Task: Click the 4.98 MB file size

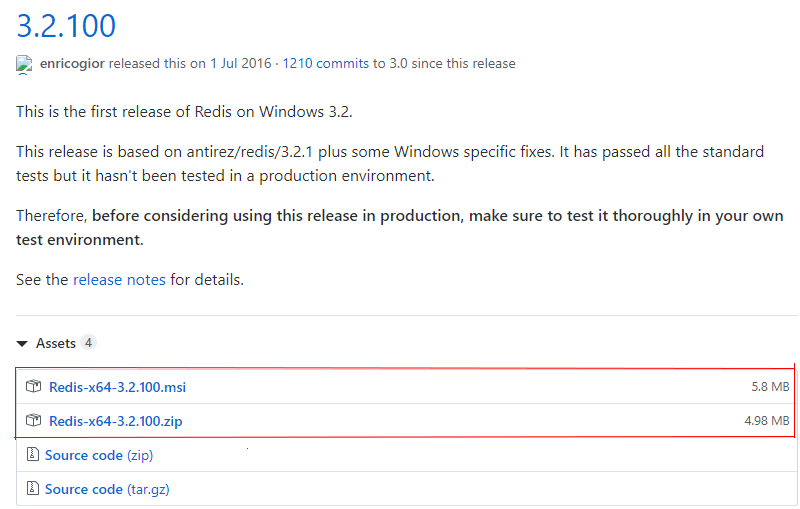Action: [x=767, y=421]
